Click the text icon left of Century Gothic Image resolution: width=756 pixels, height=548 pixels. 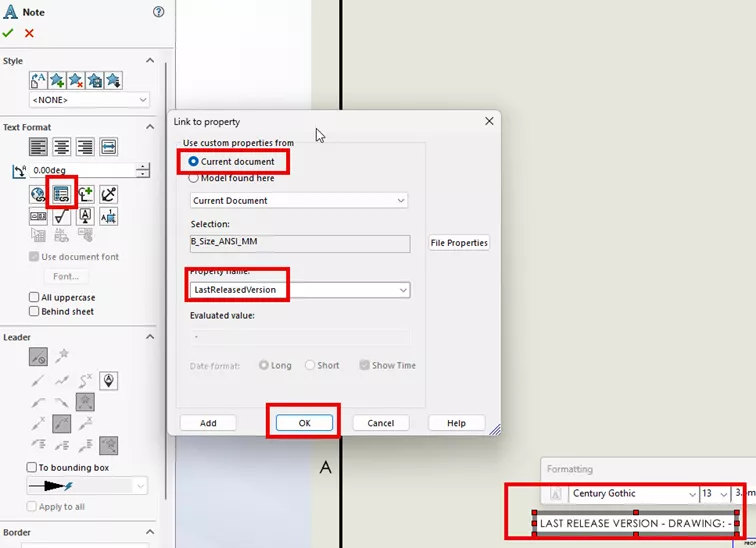[x=555, y=494]
